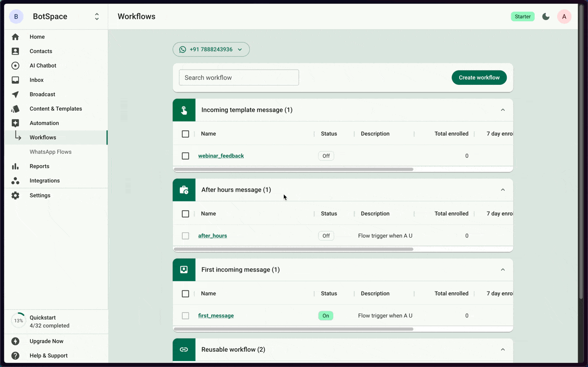
Task: Open the +91 7888243936 number dropdown
Action: point(211,49)
